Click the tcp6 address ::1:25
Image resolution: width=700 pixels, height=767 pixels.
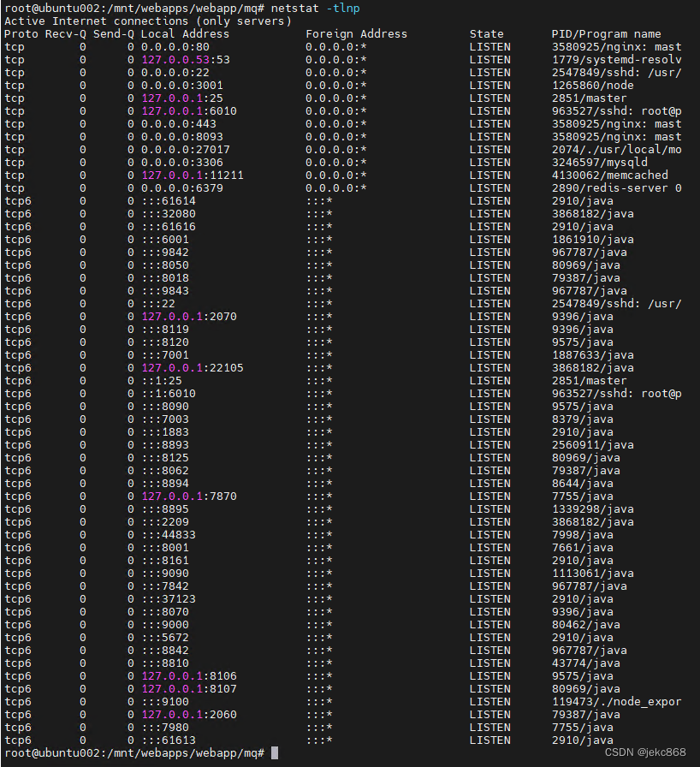(162, 381)
